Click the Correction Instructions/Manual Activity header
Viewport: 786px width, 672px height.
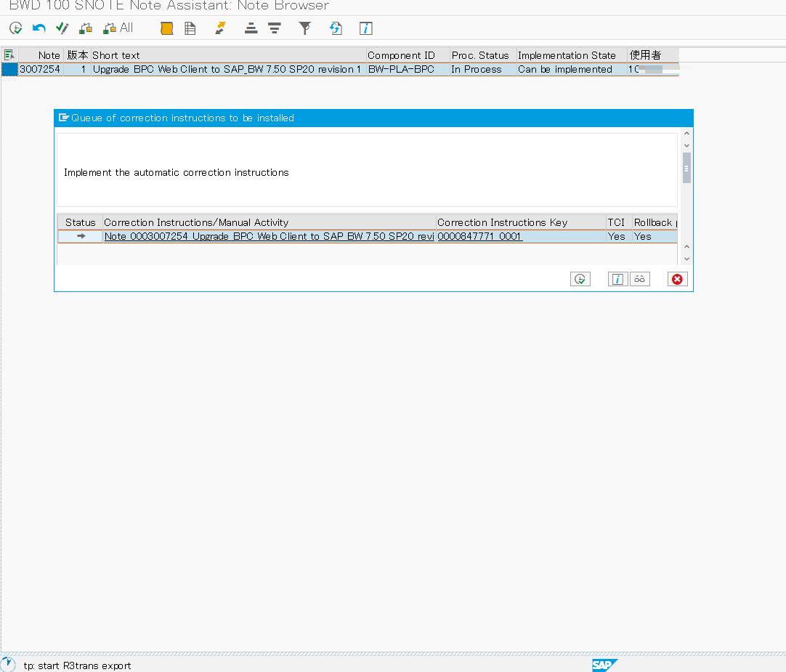click(270, 222)
